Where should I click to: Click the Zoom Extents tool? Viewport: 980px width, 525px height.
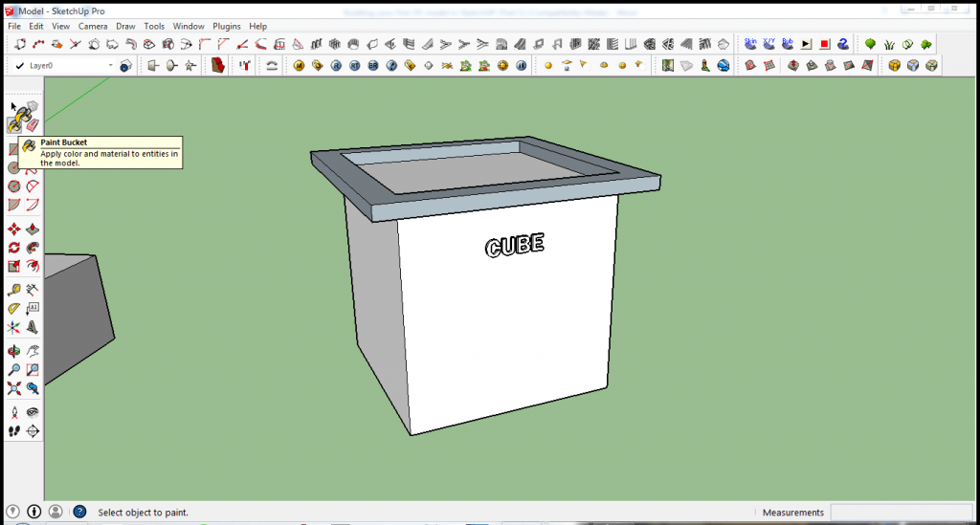coord(13,388)
